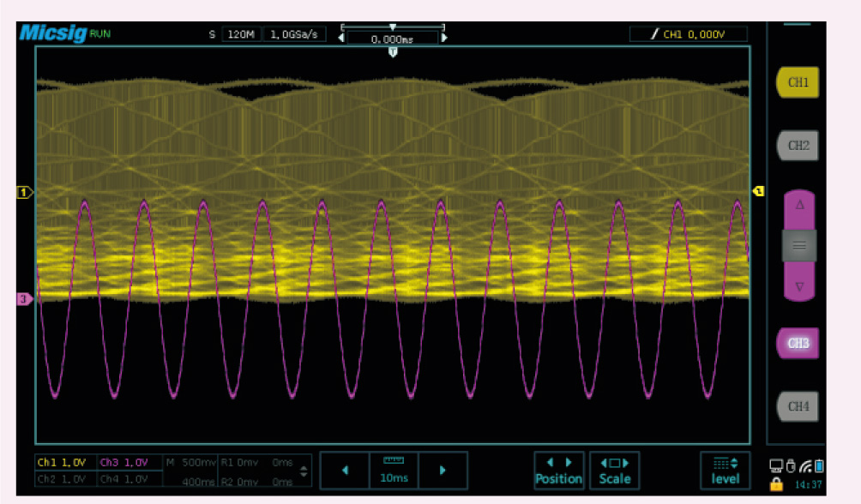Increase timebase with right arrow button
The width and height of the screenshot is (861, 504).
(443, 471)
